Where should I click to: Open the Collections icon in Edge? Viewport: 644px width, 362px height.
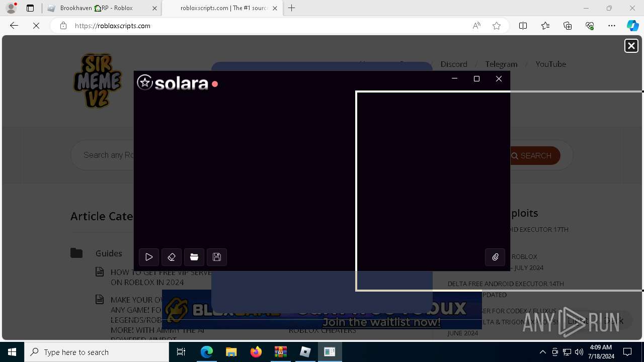pos(568,26)
